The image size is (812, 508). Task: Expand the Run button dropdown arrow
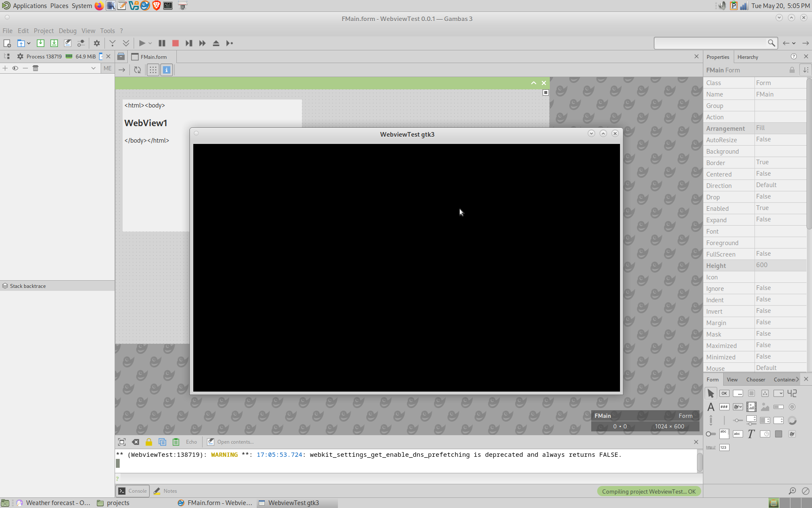150,43
